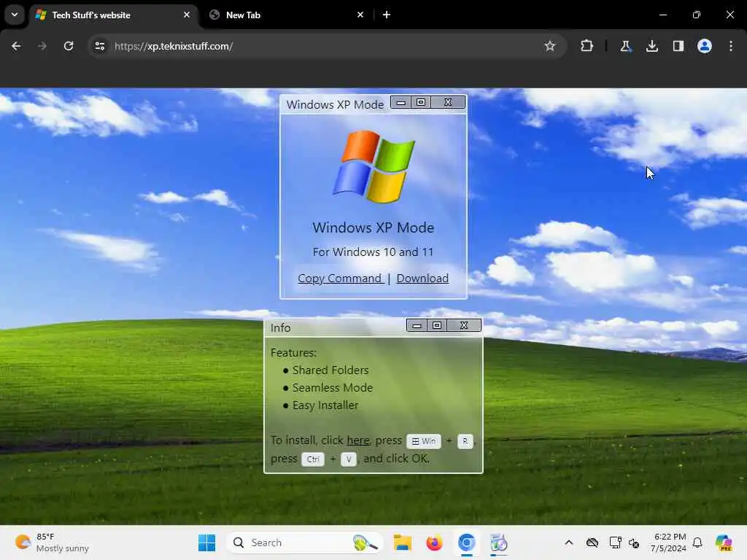Close the browser window

tap(729, 15)
